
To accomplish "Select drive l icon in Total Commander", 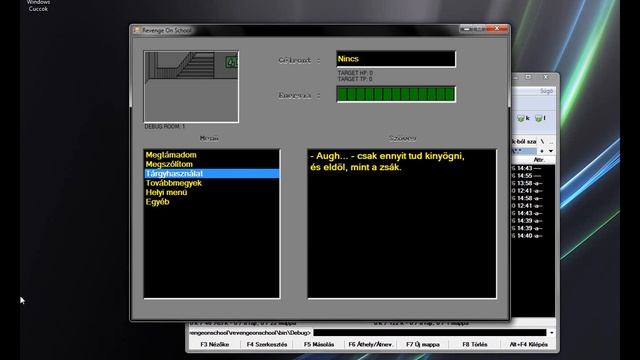I will (x=540, y=118).
